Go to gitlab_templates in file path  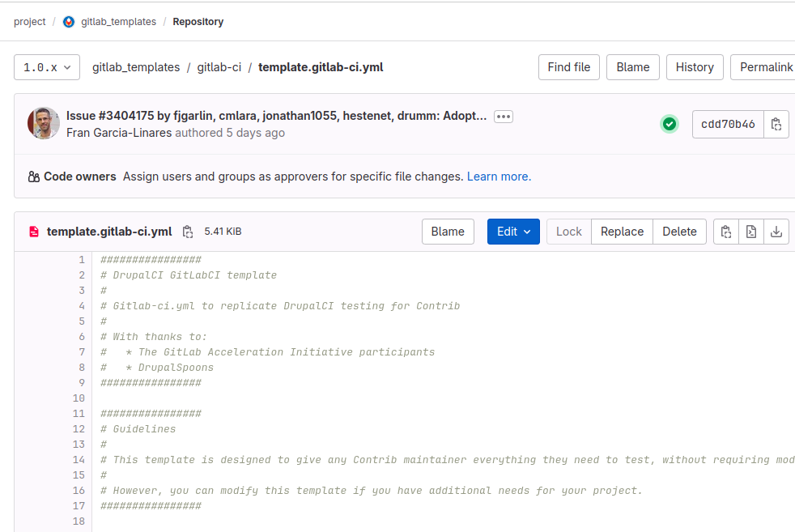[x=136, y=67]
